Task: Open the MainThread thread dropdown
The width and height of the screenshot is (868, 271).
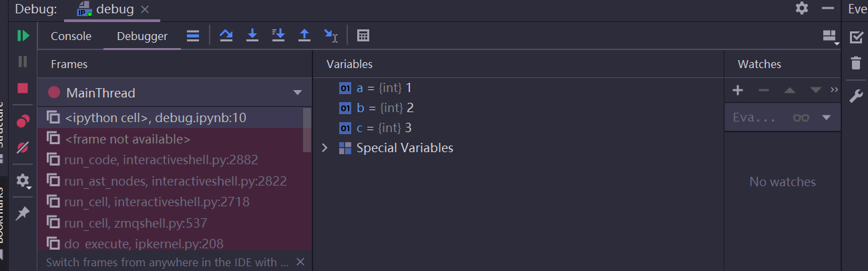Action: [x=297, y=93]
